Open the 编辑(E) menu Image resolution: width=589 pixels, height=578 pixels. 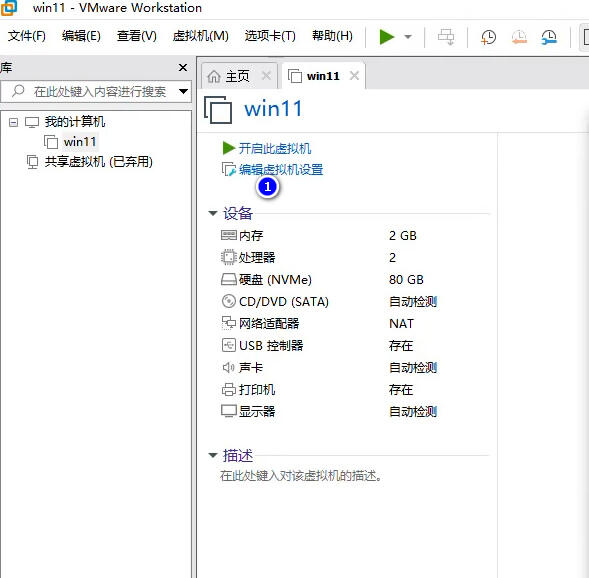81,36
